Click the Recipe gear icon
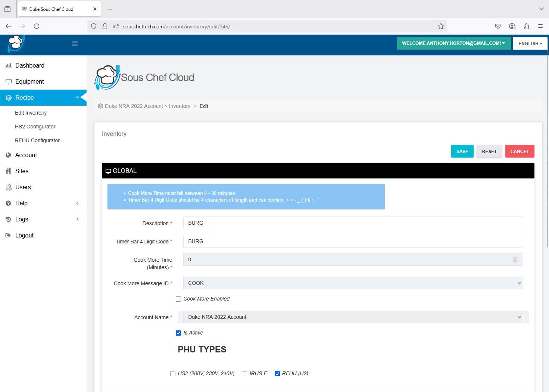Image resolution: width=549 pixels, height=392 pixels. pyautogui.click(x=9, y=98)
